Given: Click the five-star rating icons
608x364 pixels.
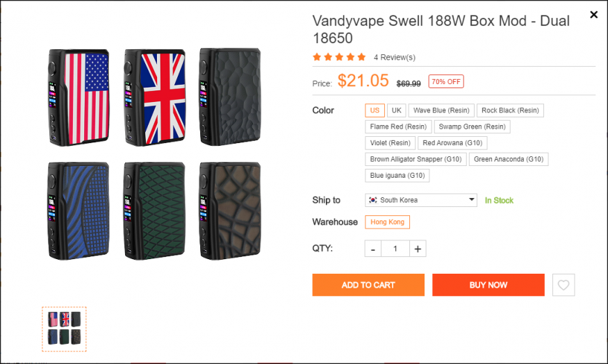Looking at the screenshot, I should click(339, 57).
